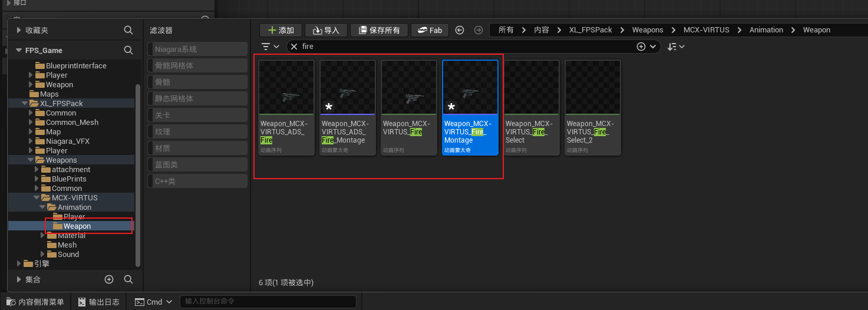Open sort and view options icon
868x310 pixels.
(675, 47)
